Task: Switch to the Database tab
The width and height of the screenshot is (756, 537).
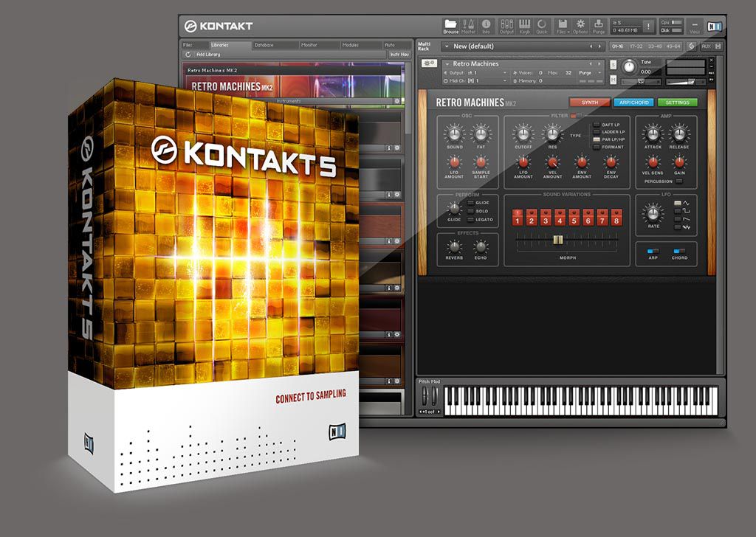Action: (x=264, y=45)
